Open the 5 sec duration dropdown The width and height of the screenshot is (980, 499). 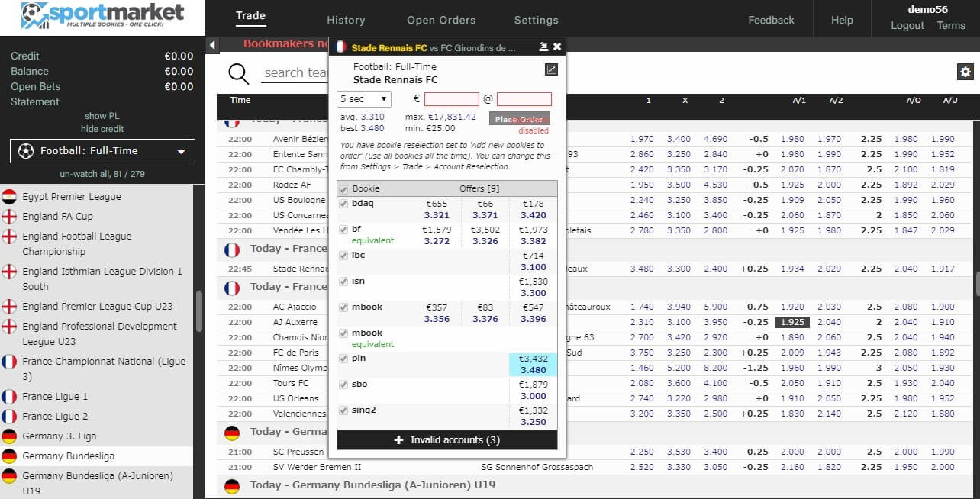click(364, 99)
